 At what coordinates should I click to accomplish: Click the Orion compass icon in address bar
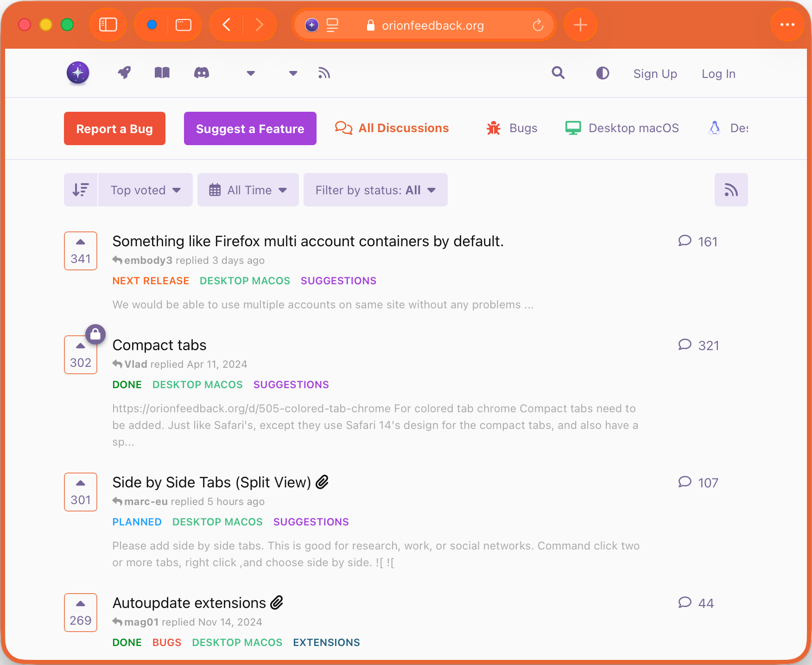(x=312, y=25)
